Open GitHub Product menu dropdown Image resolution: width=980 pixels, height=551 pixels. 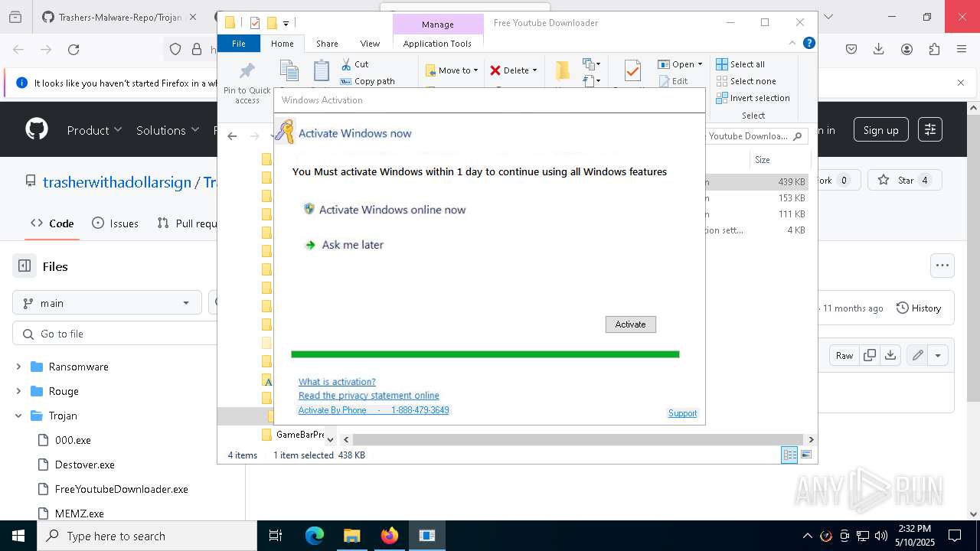point(94,130)
